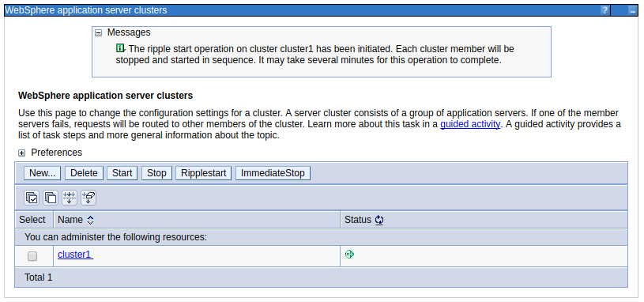
Task: Click the Start button
Action: (x=122, y=173)
